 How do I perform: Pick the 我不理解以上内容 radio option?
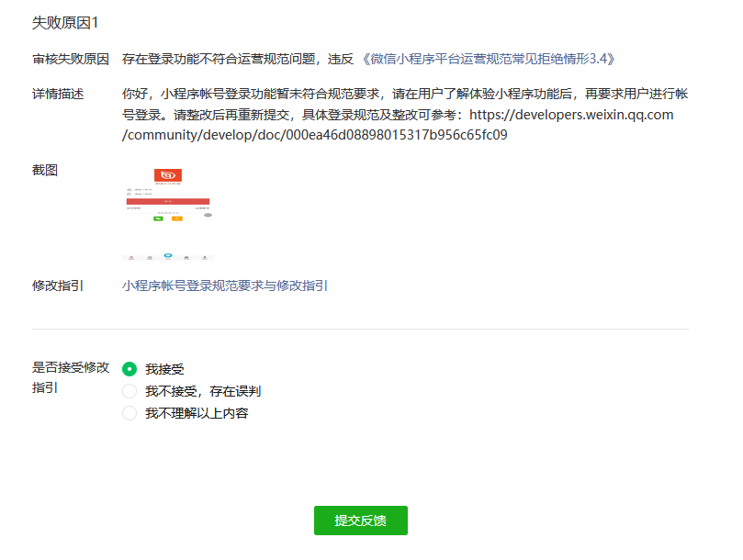click(129, 413)
